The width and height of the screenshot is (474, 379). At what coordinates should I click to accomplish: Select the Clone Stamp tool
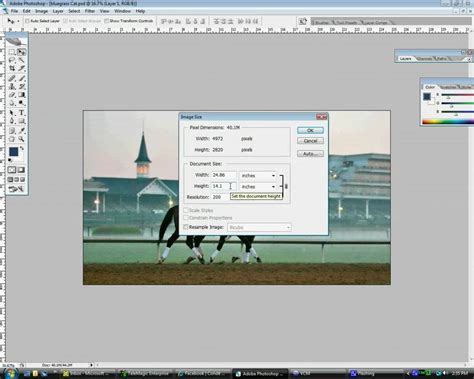[12, 87]
